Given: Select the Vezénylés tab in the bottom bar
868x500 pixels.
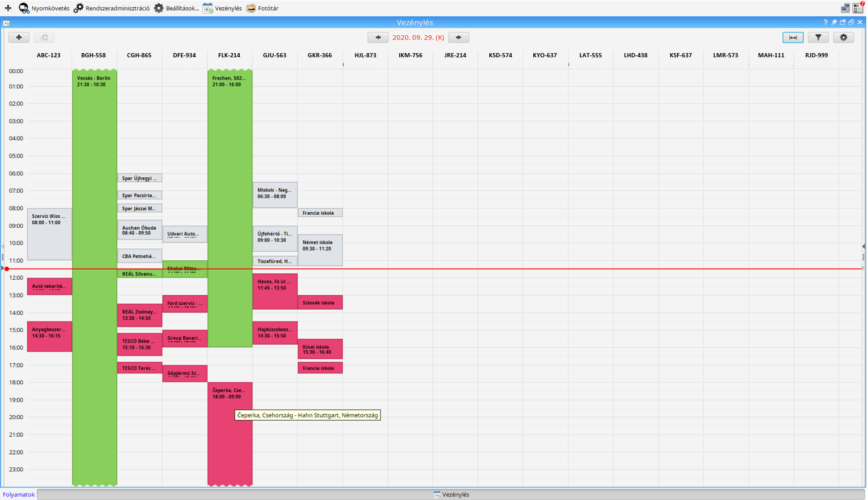Looking at the screenshot, I should 452,495.
